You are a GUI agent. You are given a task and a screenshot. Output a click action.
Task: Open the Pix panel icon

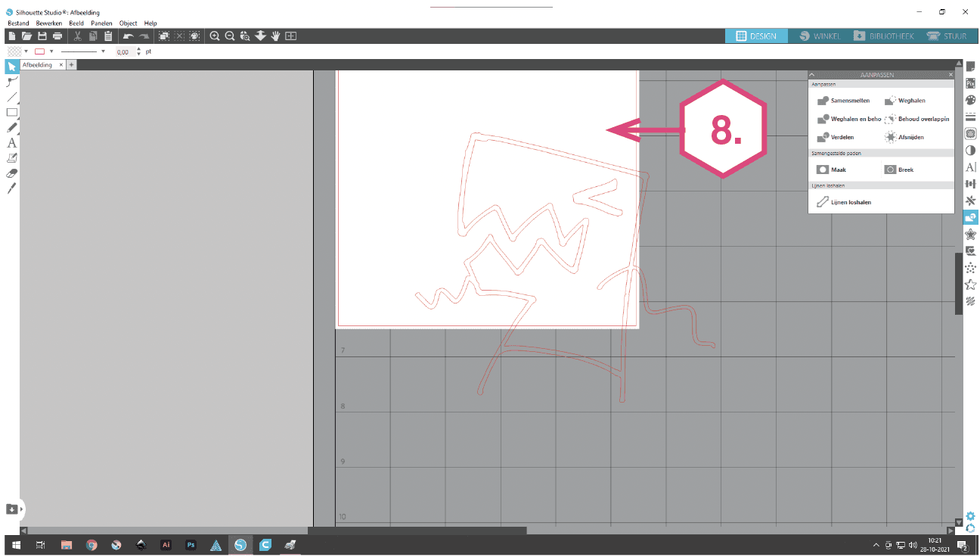971,83
